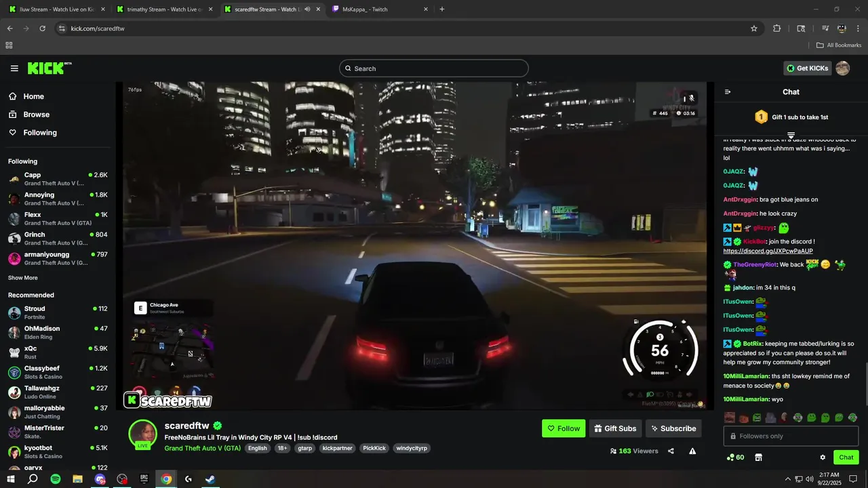Image resolution: width=868 pixels, height=488 pixels.
Task: Open Discord from the taskbar
Action: [x=100, y=479]
